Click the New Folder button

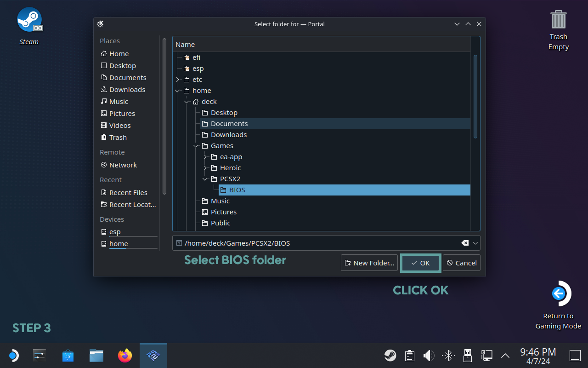369,263
